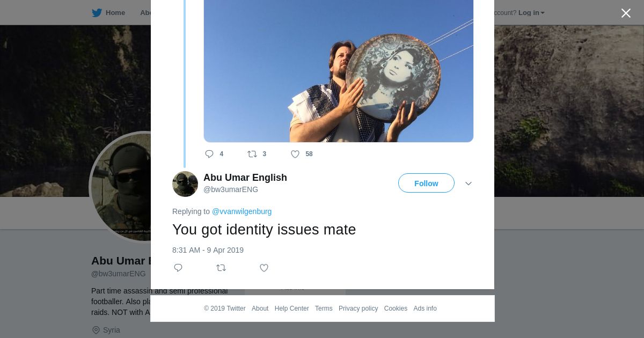Click the 8:31 AM - 9 Apr 2019 timestamp

[x=208, y=250]
